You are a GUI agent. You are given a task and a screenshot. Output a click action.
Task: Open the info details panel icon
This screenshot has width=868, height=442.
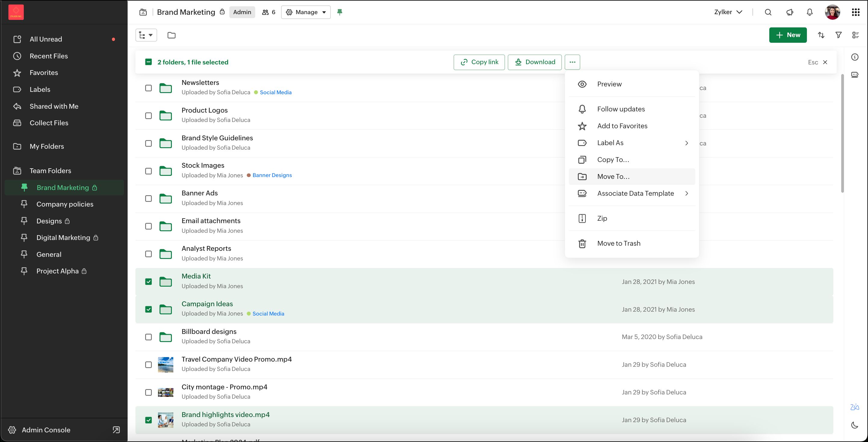pos(854,57)
